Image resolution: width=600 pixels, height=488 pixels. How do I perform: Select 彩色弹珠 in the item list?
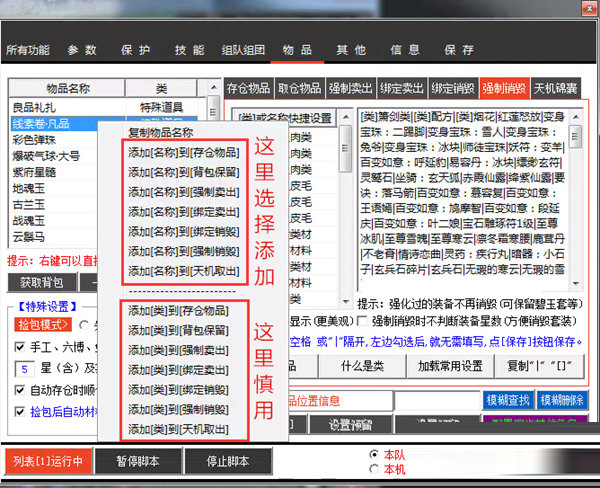pyautogui.click(x=34, y=140)
